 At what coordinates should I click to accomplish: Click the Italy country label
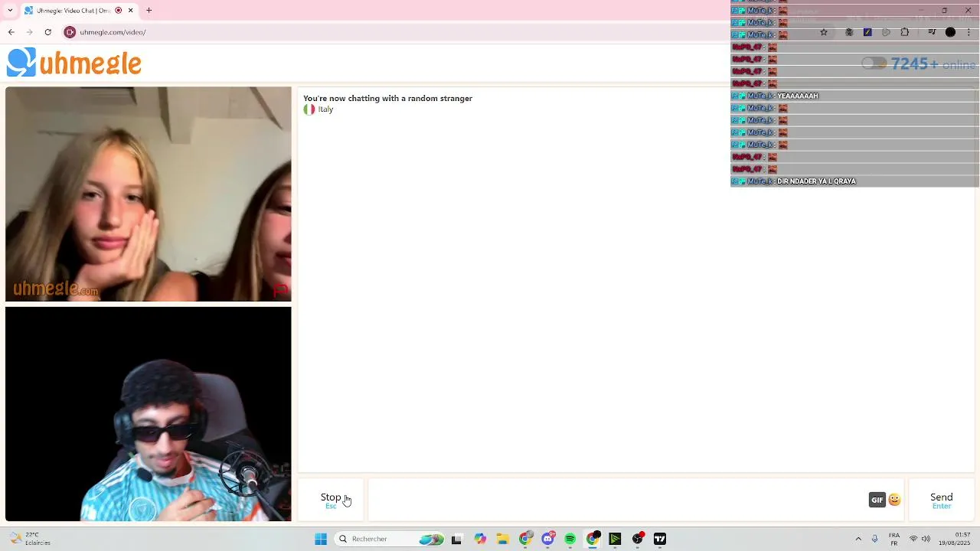click(x=325, y=109)
